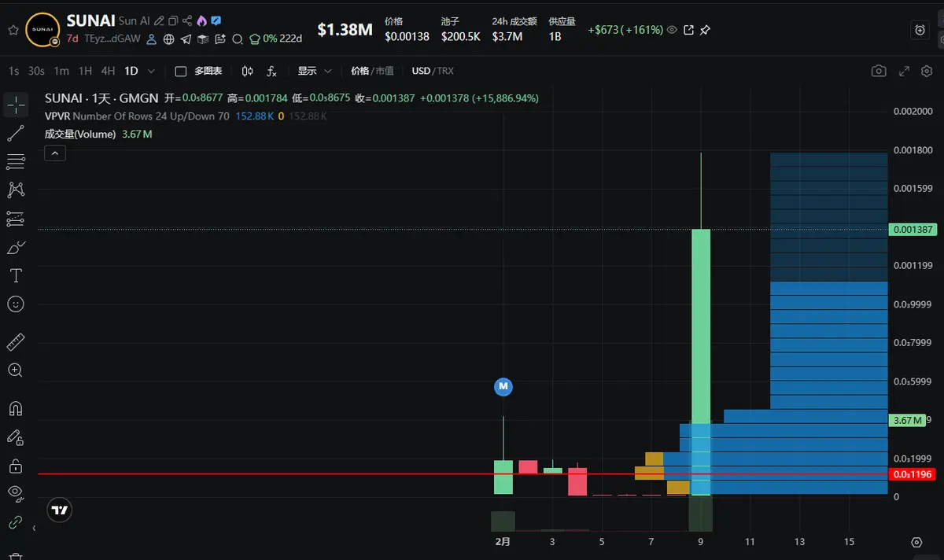Open the emoji icons tool
The width and height of the screenshot is (944, 560).
point(16,304)
